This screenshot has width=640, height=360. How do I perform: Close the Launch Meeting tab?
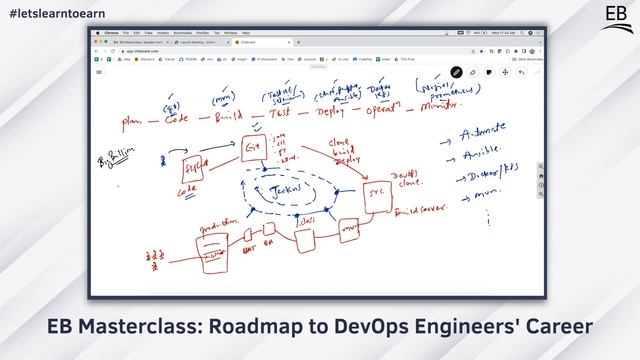pos(228,42)
